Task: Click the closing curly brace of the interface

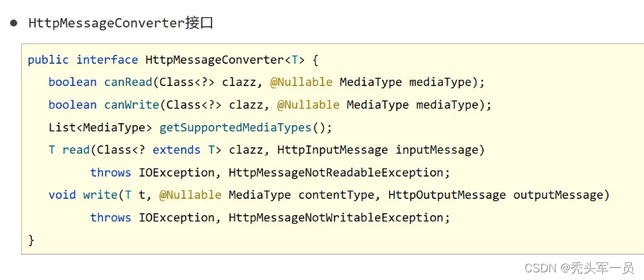Action: [31, 240]
